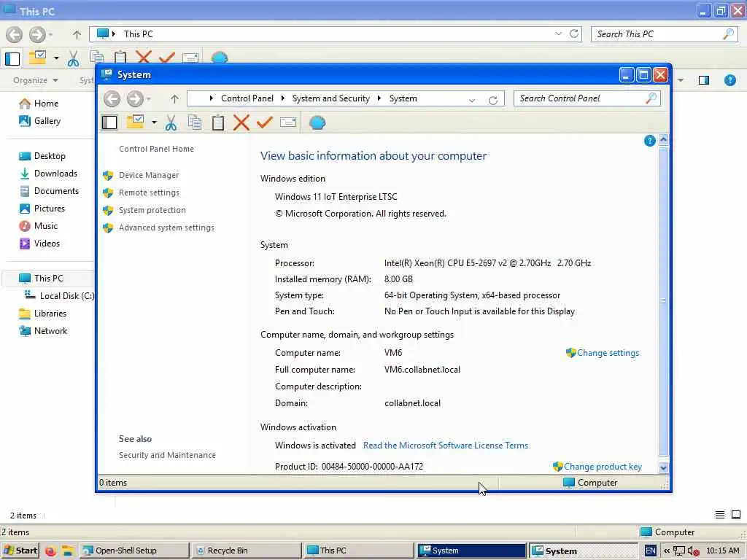Image resolution: width=747 pixels, height=560 pixels.
Task: Click Control Panel in the breadcrumb path
Action: tap(247, 98)
